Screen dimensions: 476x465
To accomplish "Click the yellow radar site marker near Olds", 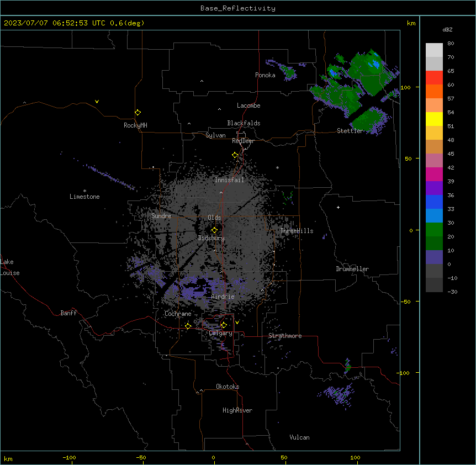I will 214,230.
